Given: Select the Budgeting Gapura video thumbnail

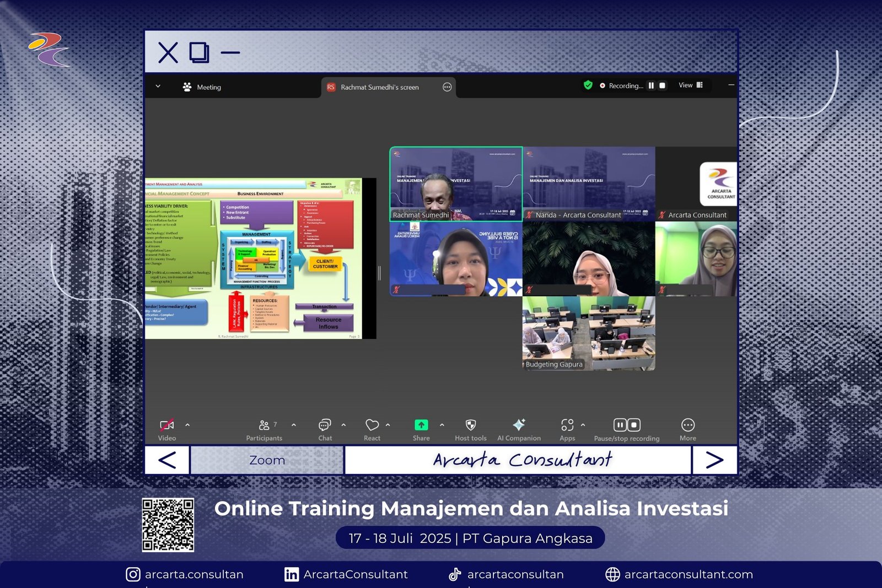Looking at the screenshot, I should pyautogui.click(x=588, y=333).
